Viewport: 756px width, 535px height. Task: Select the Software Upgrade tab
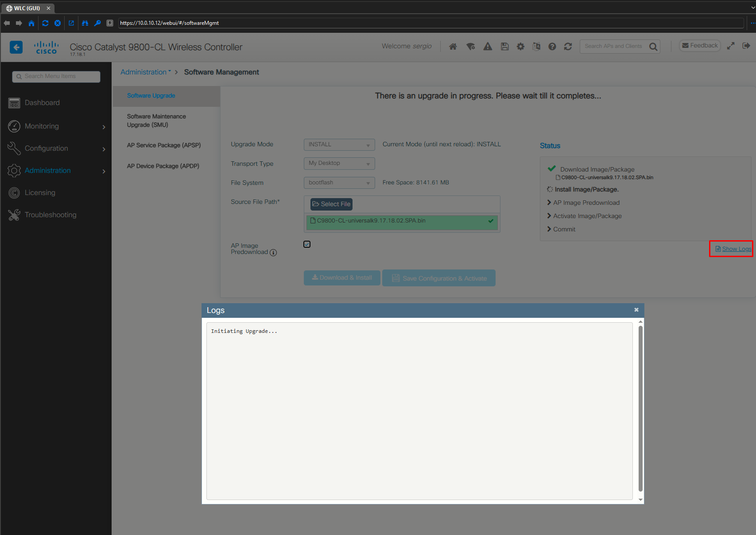[167, 96]
